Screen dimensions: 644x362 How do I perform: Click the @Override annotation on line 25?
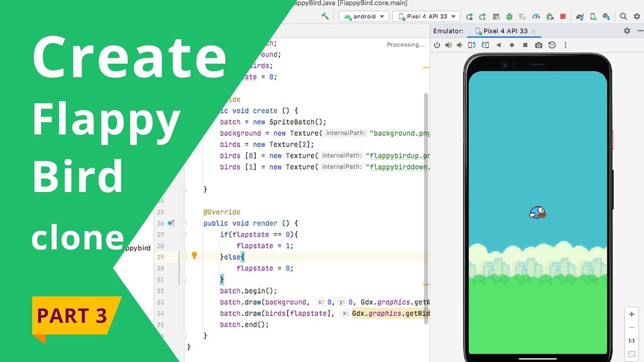coord(222,212)
